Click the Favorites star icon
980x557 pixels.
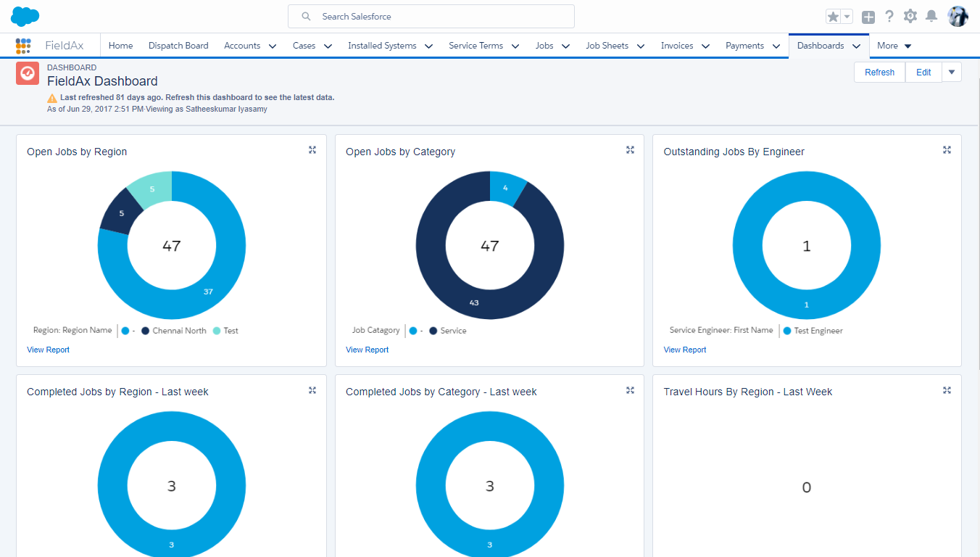coord(834,17)
